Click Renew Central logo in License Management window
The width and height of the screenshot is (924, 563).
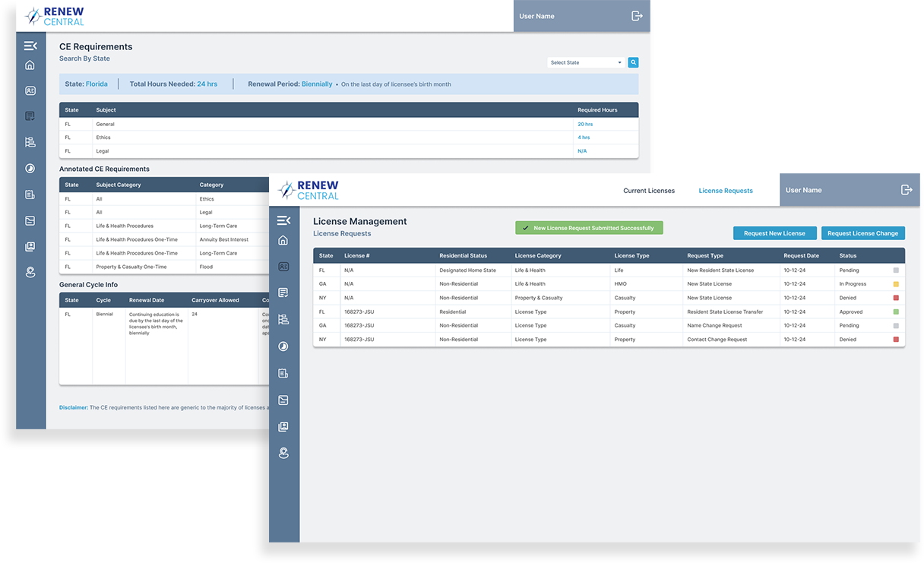[x=309, y=190]
